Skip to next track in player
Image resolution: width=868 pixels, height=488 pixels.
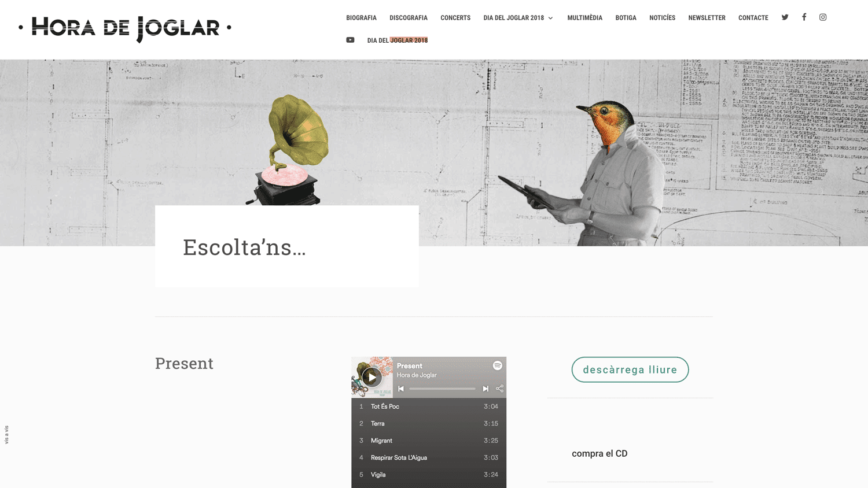[x=486, y=389]
